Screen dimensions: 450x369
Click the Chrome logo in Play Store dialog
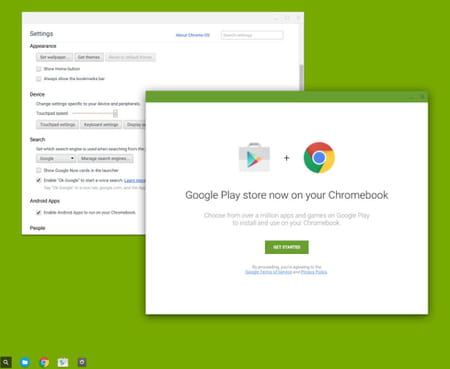pyautogui.click(x=319, y=158)
